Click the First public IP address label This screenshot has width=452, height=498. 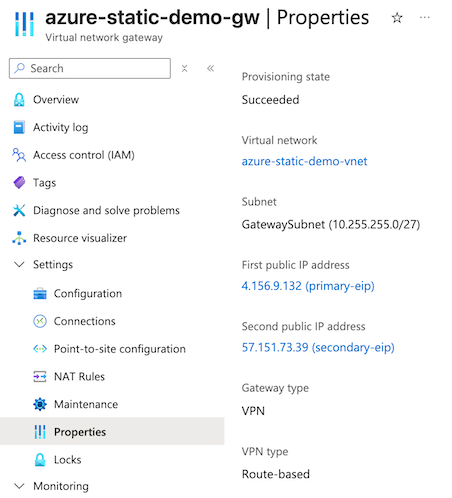point(295,265)
